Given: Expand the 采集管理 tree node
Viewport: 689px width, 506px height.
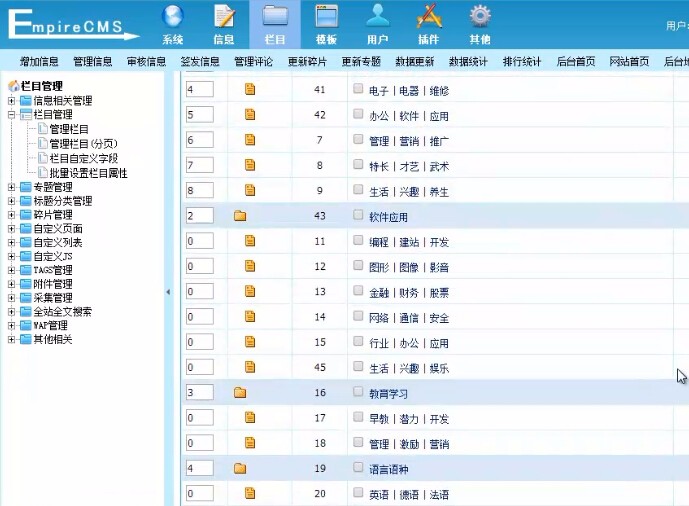Looking at the screenshot, I should click(11, 298).
